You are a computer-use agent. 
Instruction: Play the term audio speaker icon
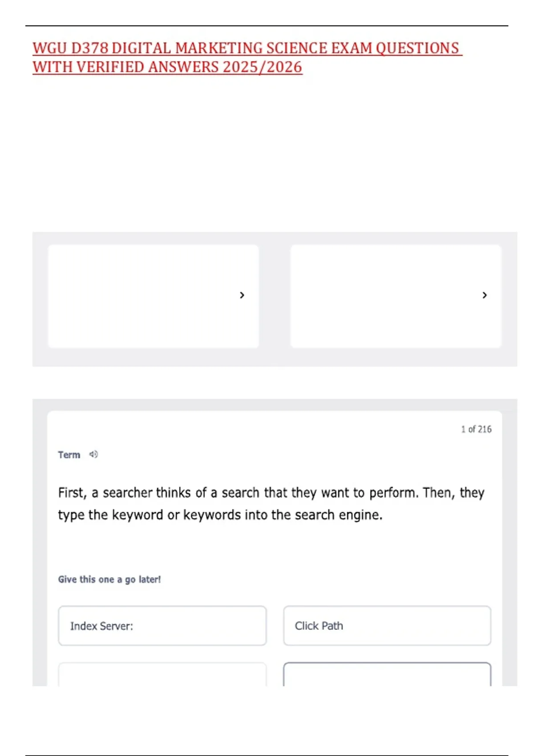click(x=93, y=454)
